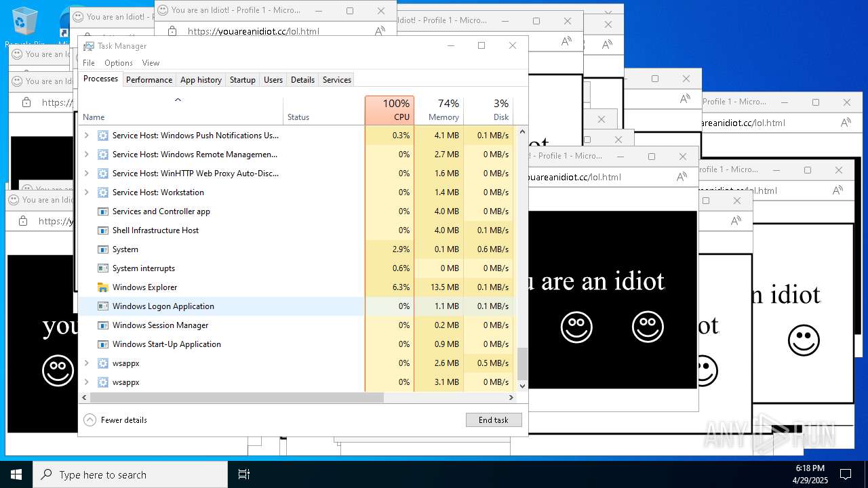Click the smiley in bottom-left black idiot window

pos(58,371)
